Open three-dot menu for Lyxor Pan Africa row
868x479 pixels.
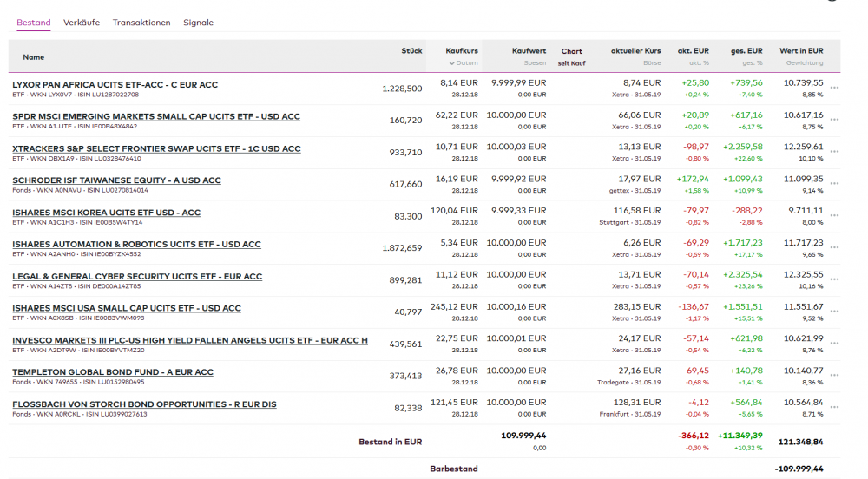click(834, 89)
